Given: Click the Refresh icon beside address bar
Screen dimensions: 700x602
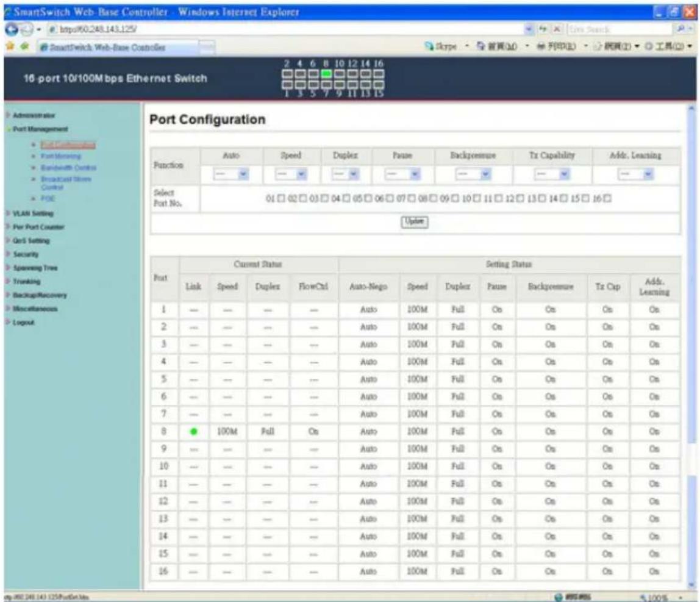Looking at the screenshot, I should pyautogui.click(x=543, y=29).
